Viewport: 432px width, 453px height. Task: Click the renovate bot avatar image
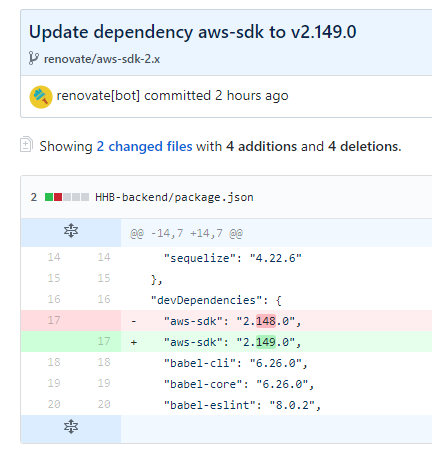(41, 97)
